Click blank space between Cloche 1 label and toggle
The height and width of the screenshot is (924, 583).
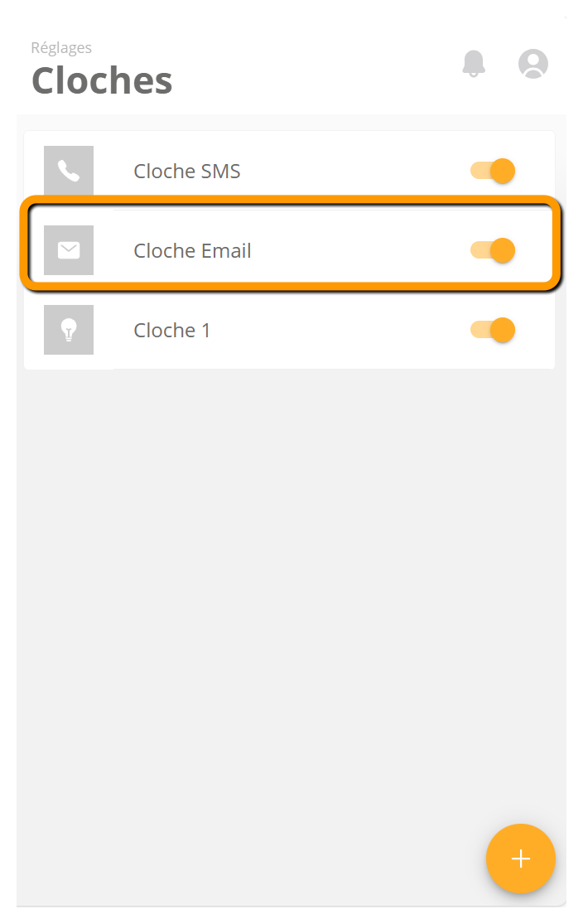click(x=339, y=330)
